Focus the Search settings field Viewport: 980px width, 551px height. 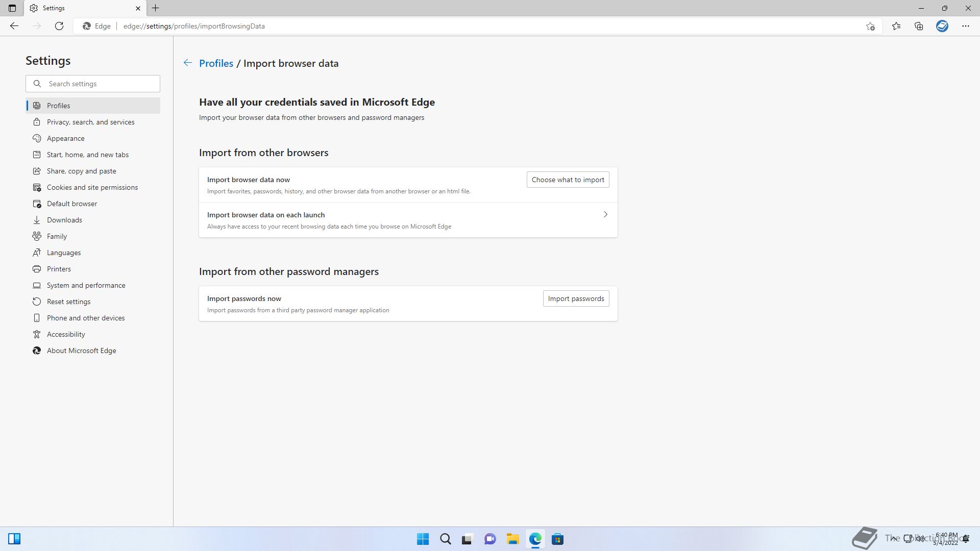coord(93,84)
